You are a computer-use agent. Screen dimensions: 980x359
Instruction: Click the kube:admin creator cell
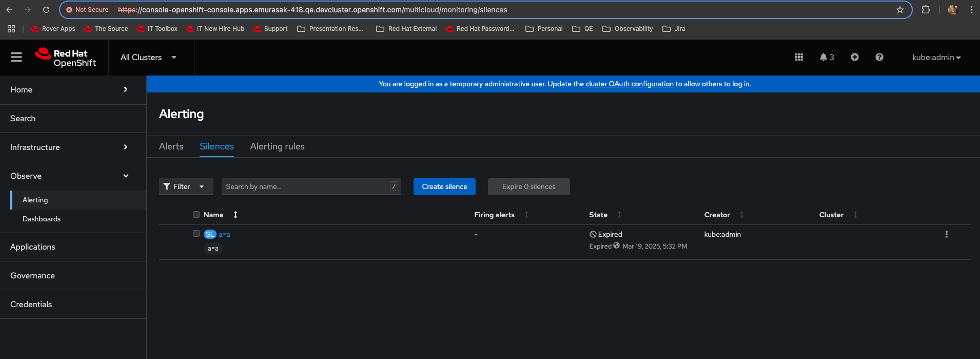pos(722,234)
